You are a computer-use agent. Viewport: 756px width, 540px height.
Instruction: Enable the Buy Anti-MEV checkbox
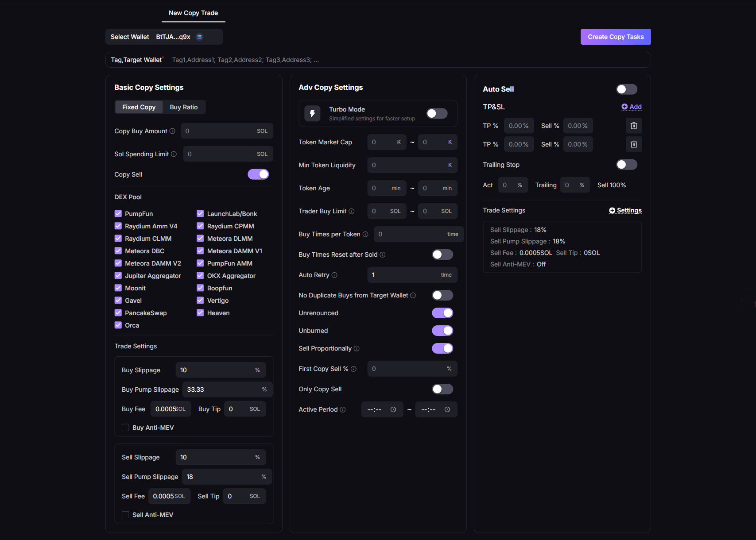click(126, 428)
